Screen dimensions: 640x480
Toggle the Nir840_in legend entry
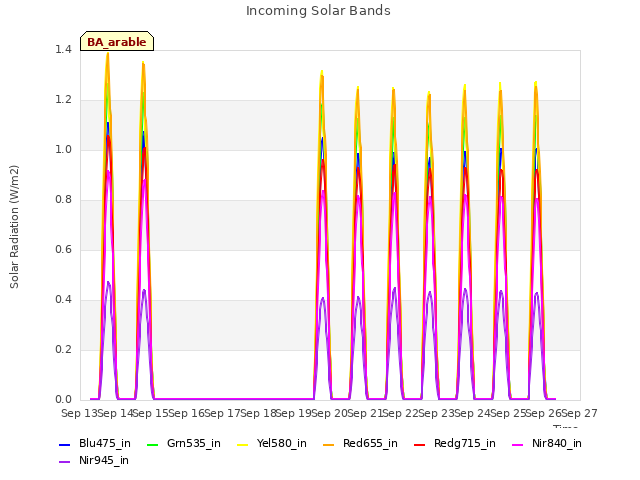point(547,444)
